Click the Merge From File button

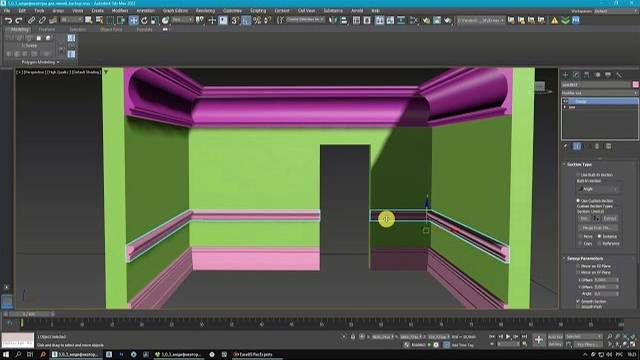599,228
